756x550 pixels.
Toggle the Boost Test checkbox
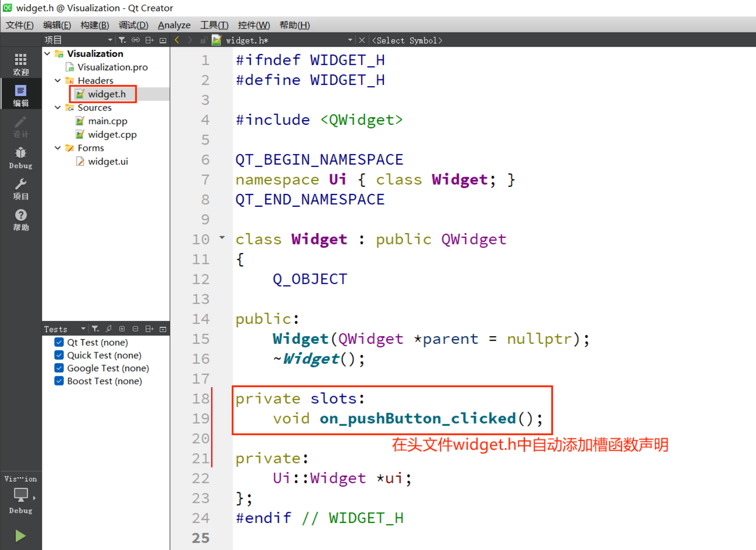pyautogui.click(x=59, y=381)
